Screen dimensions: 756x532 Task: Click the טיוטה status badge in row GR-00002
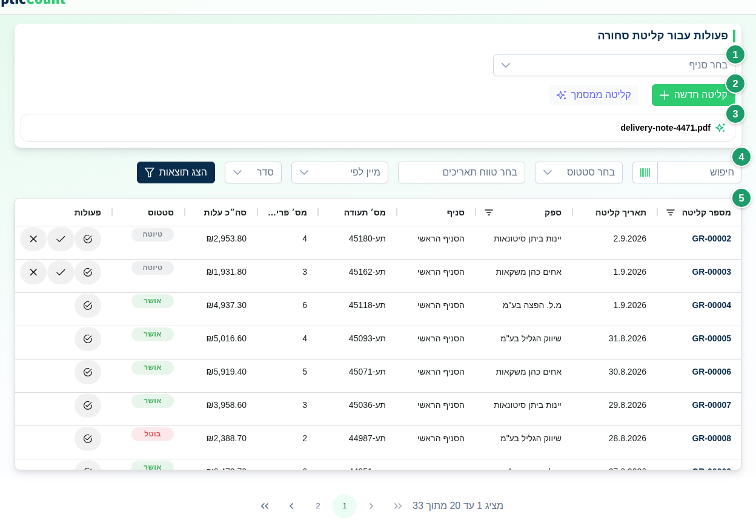(153, 234)
